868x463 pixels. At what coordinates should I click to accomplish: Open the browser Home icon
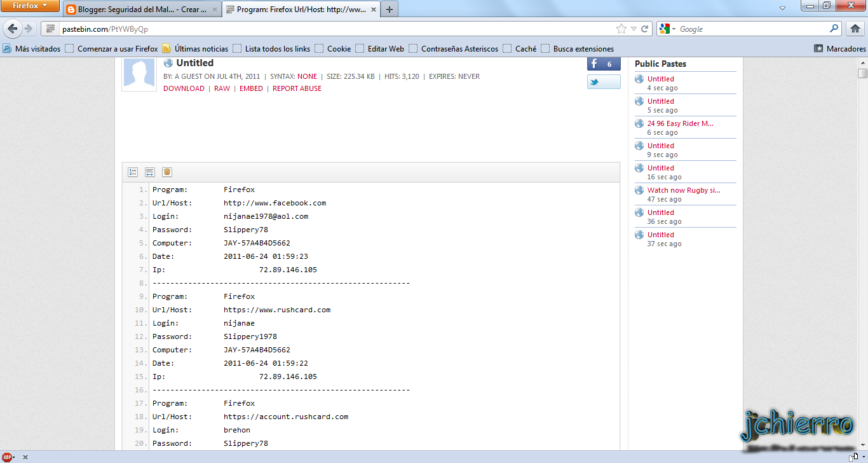(x=855, y=29)
